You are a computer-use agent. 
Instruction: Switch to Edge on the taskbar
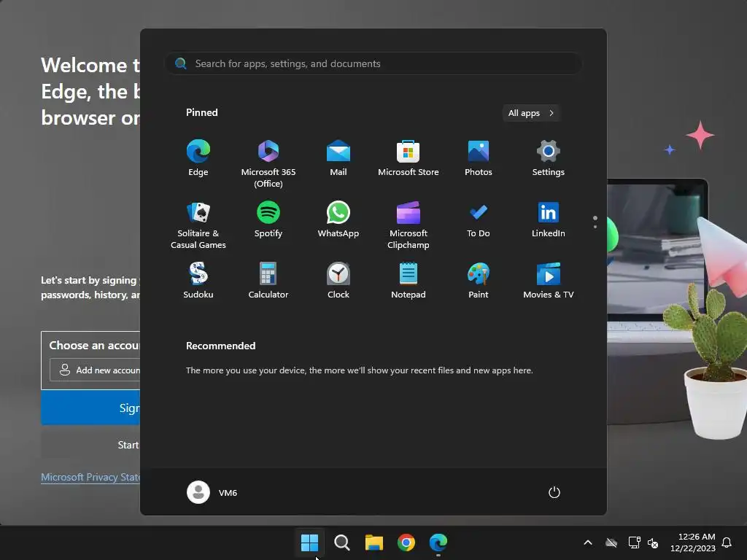[438, 542]
